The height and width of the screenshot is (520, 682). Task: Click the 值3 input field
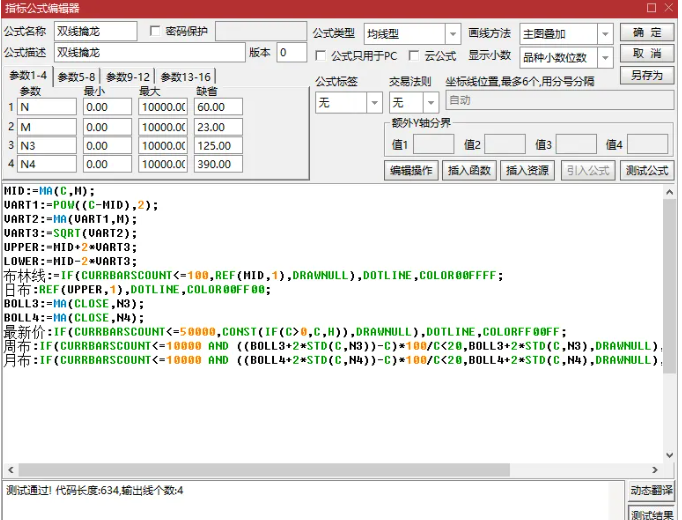coord(576,144)
